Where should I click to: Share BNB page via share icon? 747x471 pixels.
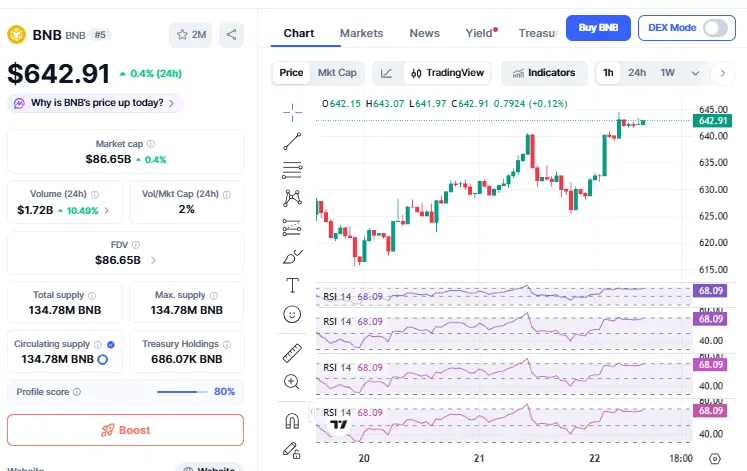[231, 35]
